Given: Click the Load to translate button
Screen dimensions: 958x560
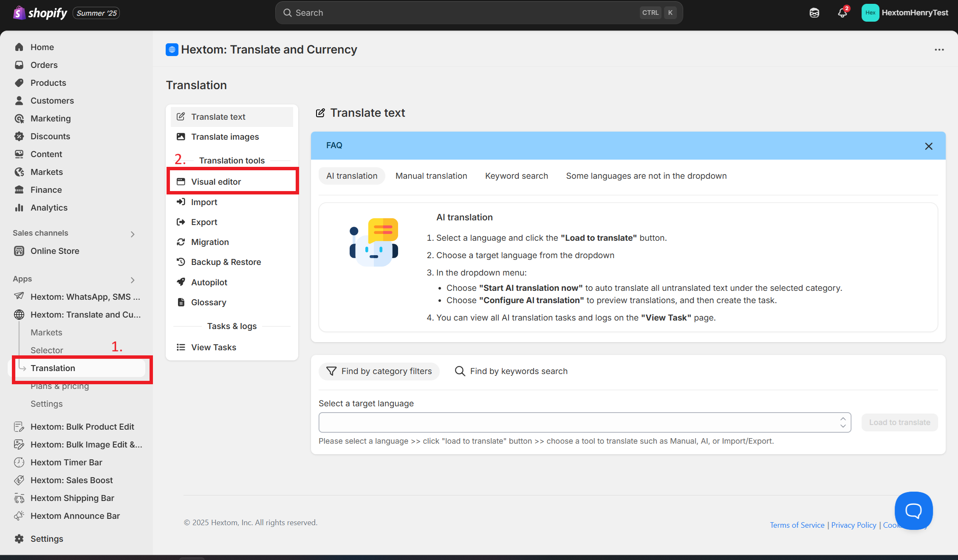Looking at the screenshot, I should pyautogui.click(x=899, y=422).
